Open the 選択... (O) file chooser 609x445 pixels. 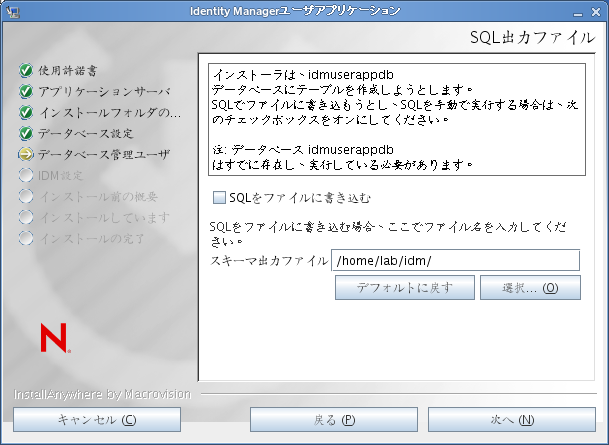(530, 287)
